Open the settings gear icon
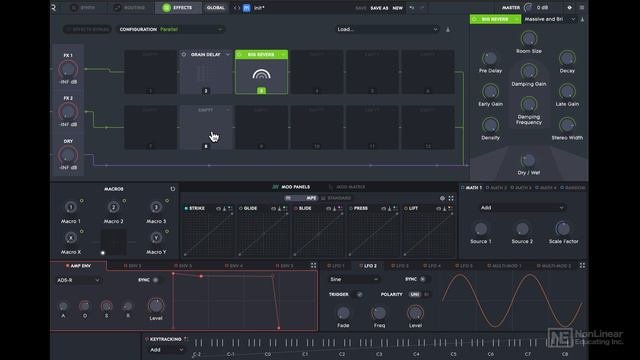The width and height of the screenshot is (640, 360). click(569, 7)
